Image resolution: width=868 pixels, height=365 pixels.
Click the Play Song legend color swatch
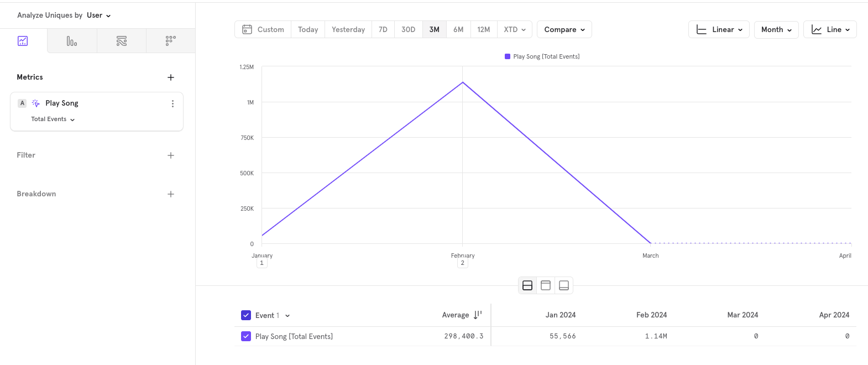pyautogui.click(x=508, y=56)
